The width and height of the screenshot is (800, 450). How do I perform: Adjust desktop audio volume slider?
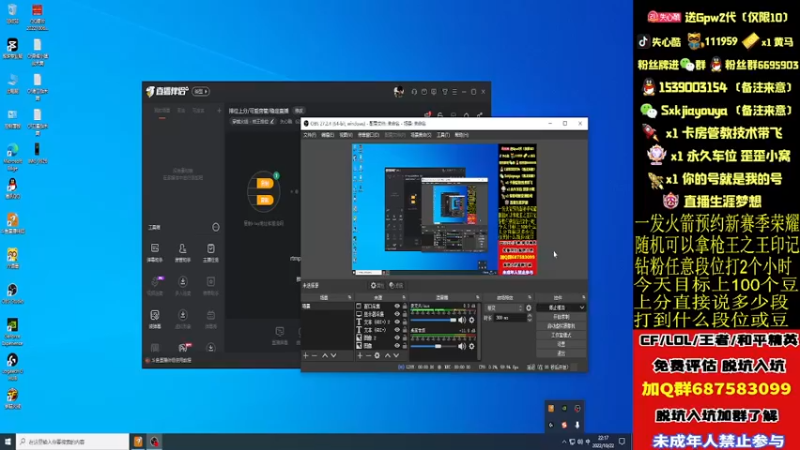(x=433, y=346)
